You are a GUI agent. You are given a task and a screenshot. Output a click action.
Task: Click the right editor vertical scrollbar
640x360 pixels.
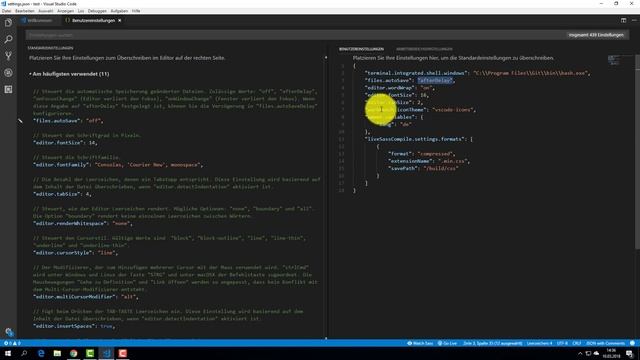[637, 151]
